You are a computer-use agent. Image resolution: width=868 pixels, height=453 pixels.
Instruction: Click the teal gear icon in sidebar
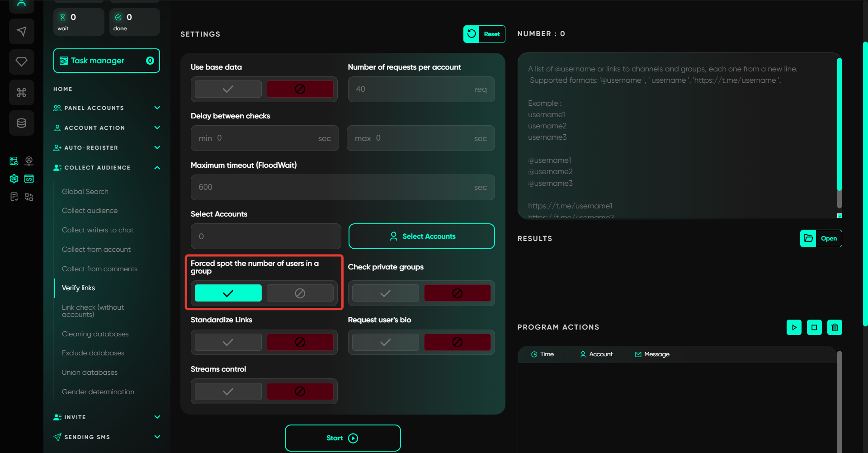click(x=14, y=179)
